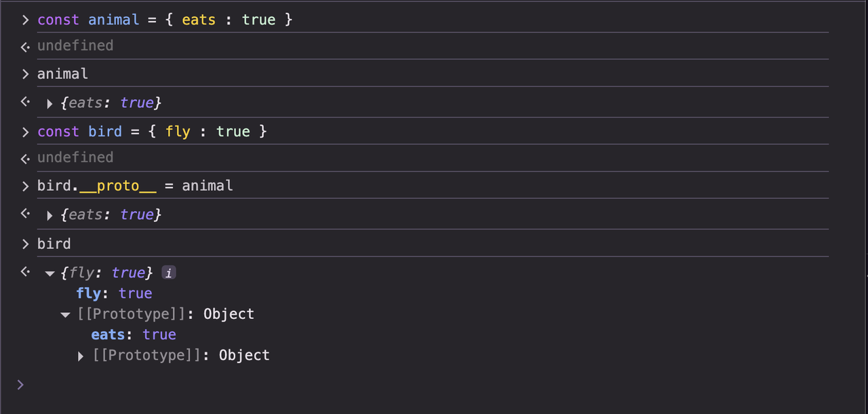This screenshot has width=868, height=414.
Task: Click the output arrow beside {fly: true}
Action: pos(25,272)
